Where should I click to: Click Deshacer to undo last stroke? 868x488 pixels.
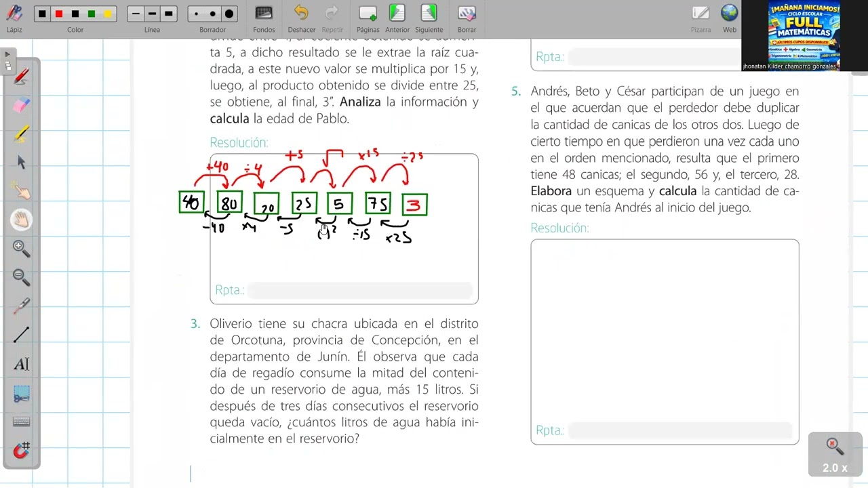[x=301, y=18]
